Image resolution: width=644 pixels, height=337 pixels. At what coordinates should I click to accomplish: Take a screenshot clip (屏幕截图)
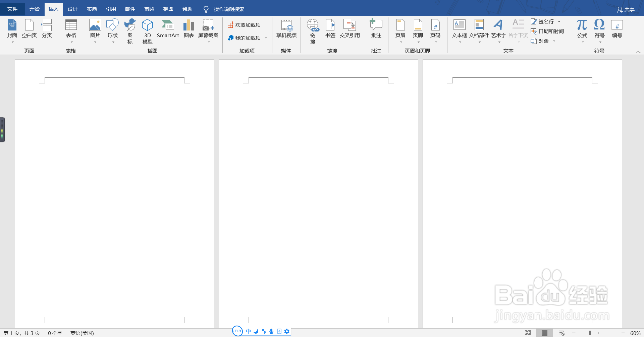[x=208, y=31]
